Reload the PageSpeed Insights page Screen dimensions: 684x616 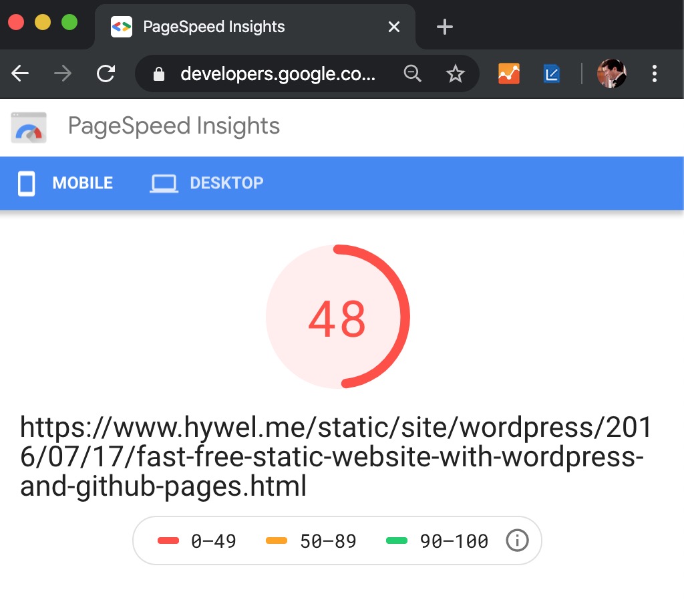pos(106,73)
